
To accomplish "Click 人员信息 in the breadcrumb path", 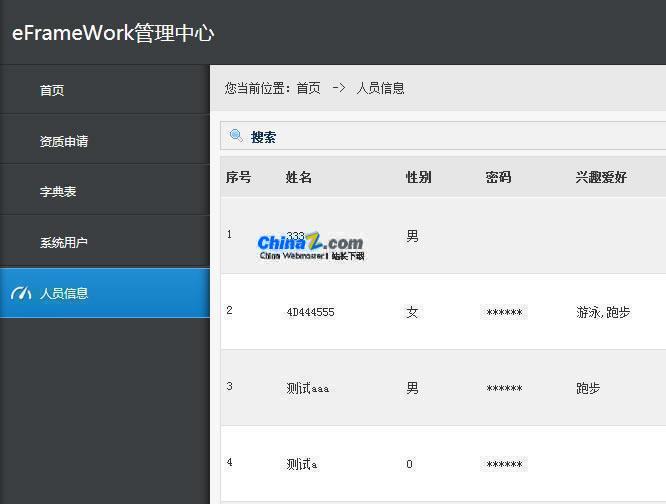I will click(380, 88).
